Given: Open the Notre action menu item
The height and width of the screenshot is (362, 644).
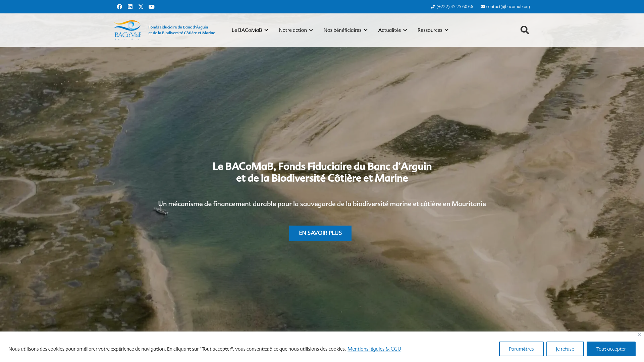Looking at the screenshot, I should [293, 30].
